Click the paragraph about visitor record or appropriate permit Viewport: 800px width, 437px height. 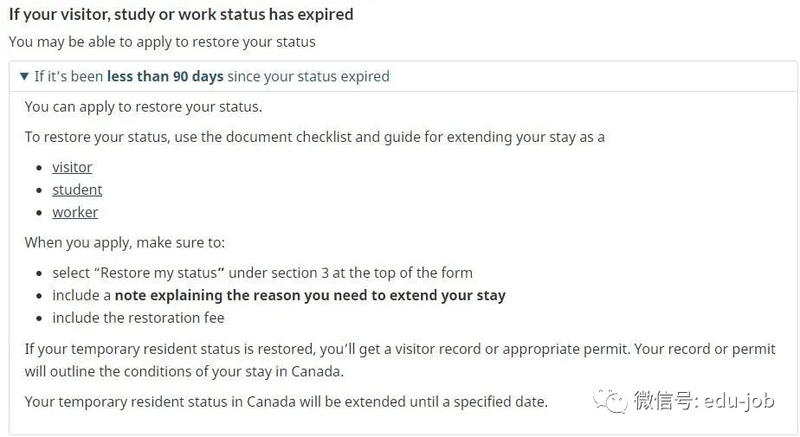[x=400, y=360]
